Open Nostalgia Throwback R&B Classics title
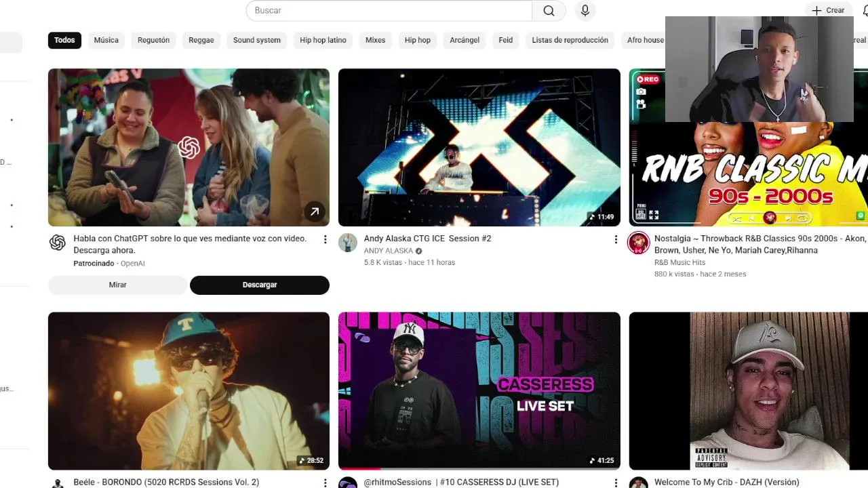This screenshot has width=868, height=488. 759,244
